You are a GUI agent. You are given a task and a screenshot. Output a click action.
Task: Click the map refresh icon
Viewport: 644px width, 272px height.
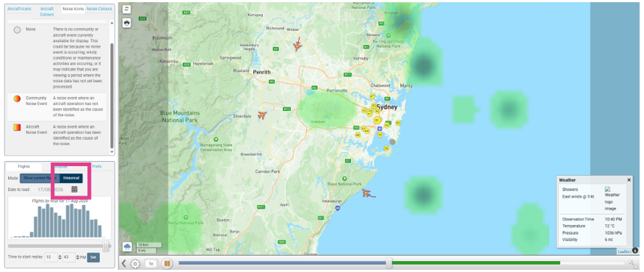click(127, 9)
